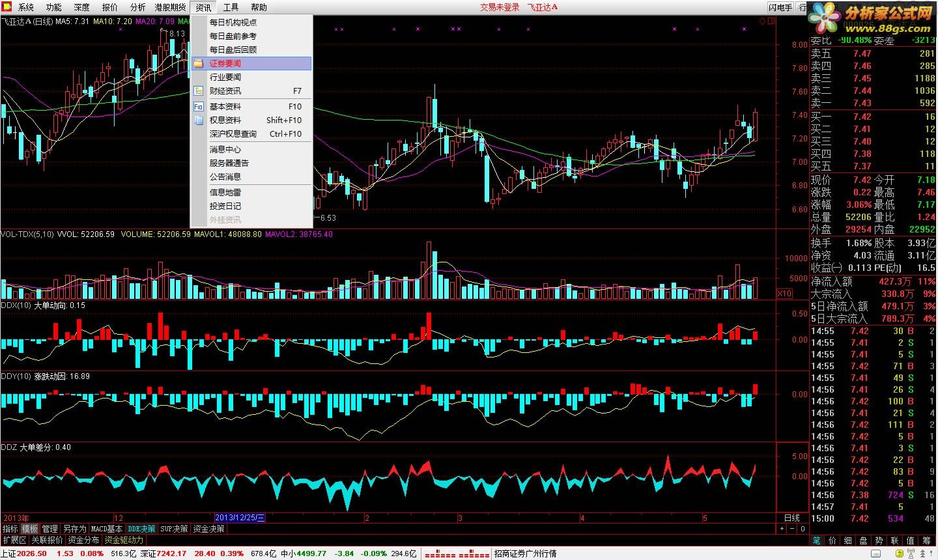Click the X10 scale marker on volume axis
The width and height of the screenshot is (938, 560).
click(786, 294)
